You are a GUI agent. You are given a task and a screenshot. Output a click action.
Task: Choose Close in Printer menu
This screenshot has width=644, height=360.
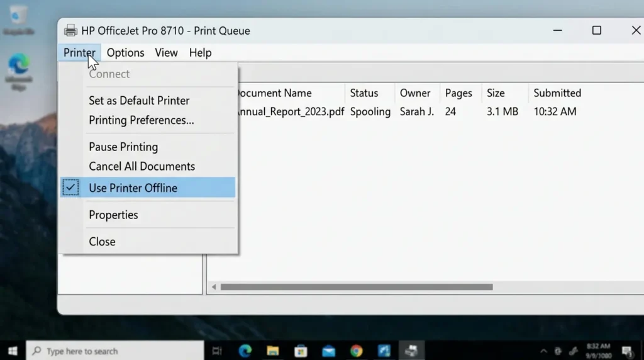102,242
